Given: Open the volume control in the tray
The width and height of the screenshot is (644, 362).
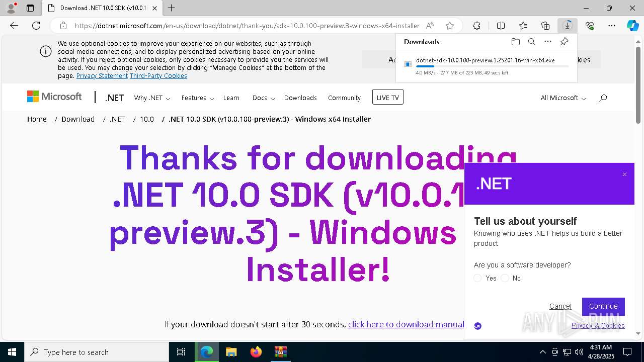Looking at the screenshot, I should (x=579, y=352).
